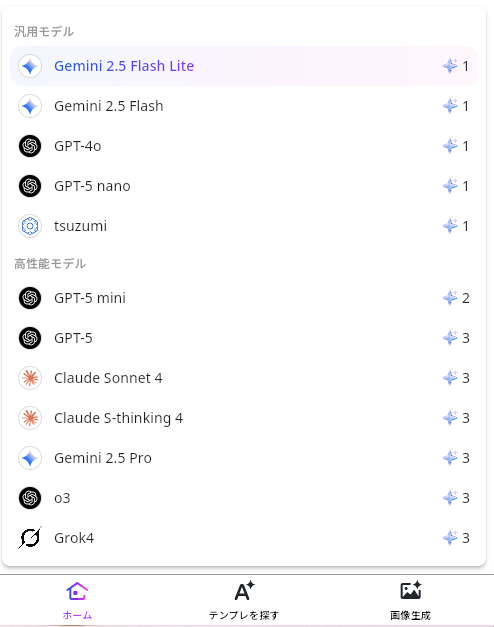494x627 pixels.
Task: Select the Gemini 2.5 Flash model
Action: coord(244,106)
